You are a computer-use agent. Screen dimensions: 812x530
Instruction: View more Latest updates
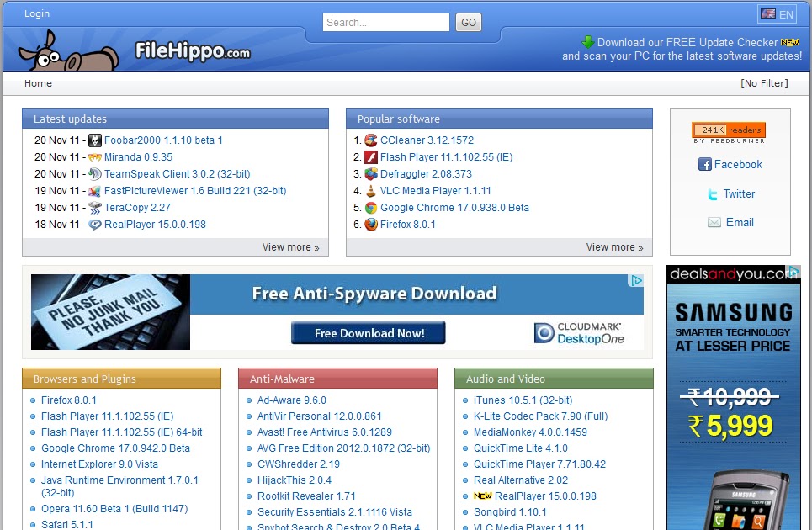pyautogui.click(x=290, y=247)
